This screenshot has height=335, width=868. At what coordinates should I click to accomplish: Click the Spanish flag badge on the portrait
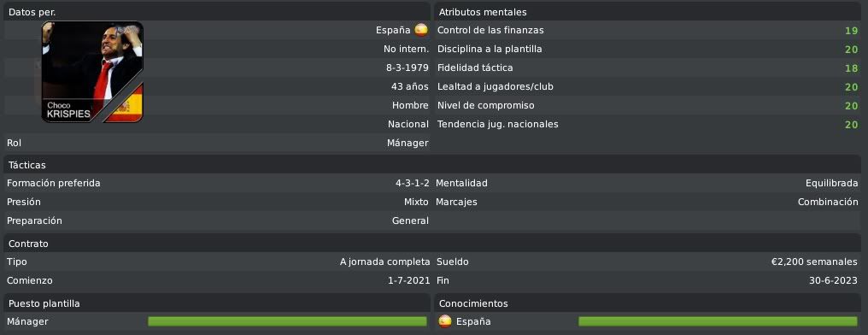(125, 104)
